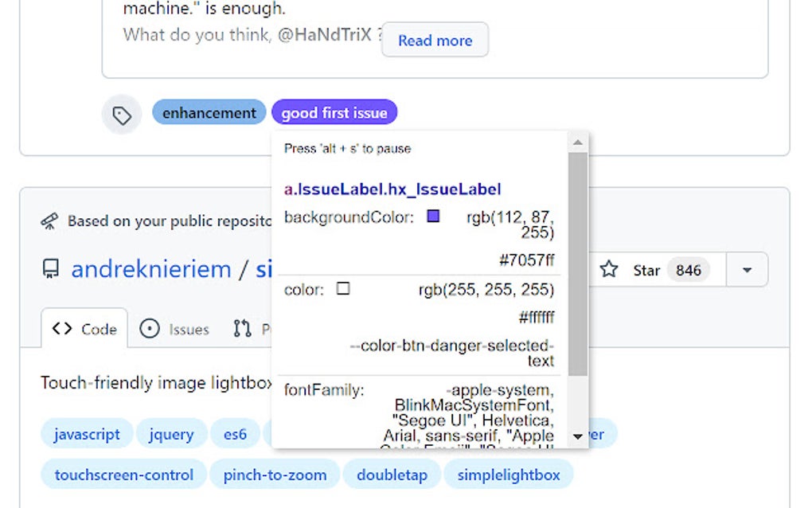The image size is (812, 508).
Task: Click the scroll-up arrow atop the tooltip scrollbar
Action: coord(579,142)
